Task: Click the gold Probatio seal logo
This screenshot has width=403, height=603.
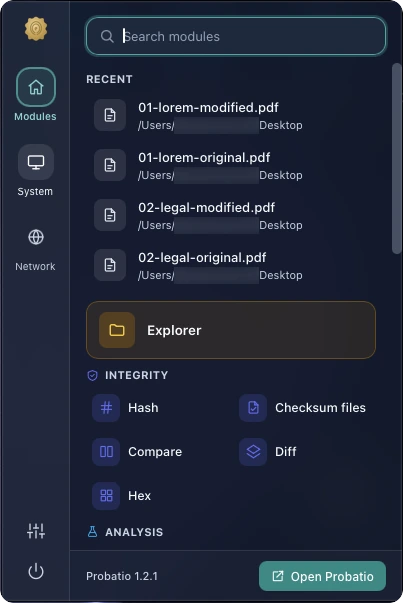Action: 36,28
